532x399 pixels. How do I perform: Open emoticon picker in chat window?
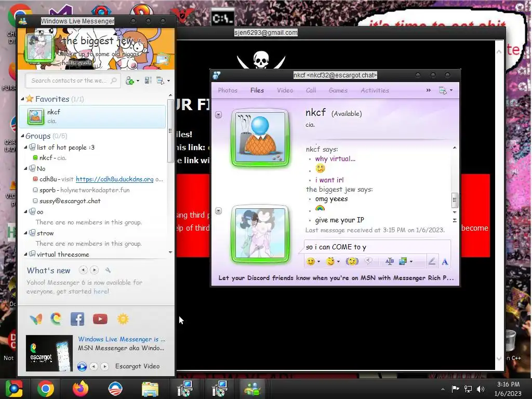point(311,261)
